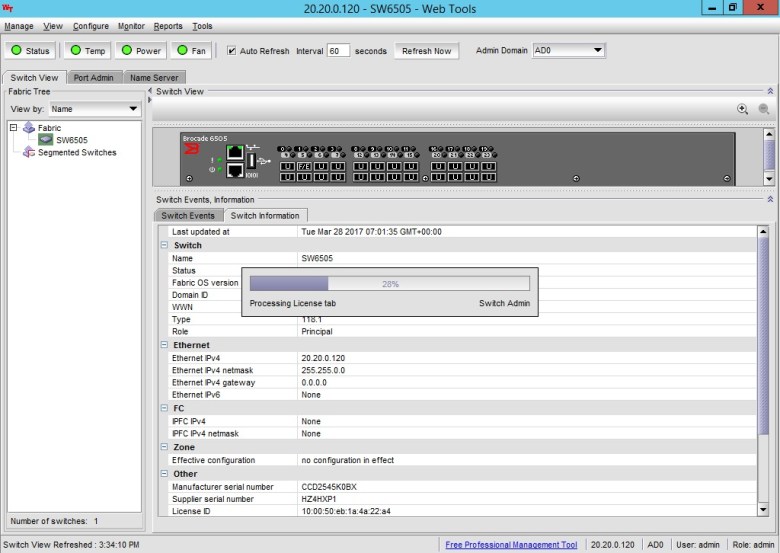Viewport: 780px width, 553px height.
Task: Open the Configure menu
Action: click(x=91, y=26)
